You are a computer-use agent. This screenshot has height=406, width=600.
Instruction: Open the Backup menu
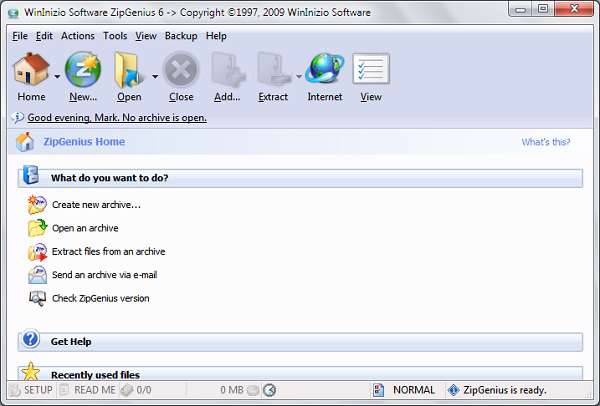click(x=181, y=36)
